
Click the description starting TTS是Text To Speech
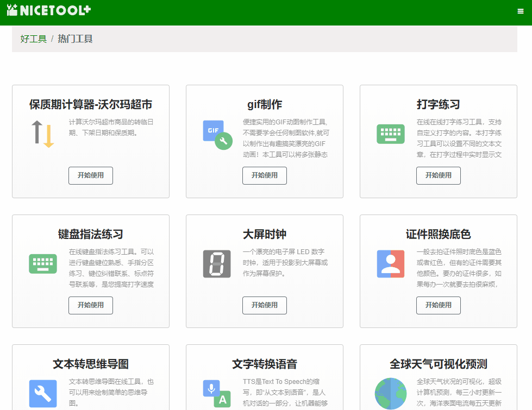(x=285, y=393)
